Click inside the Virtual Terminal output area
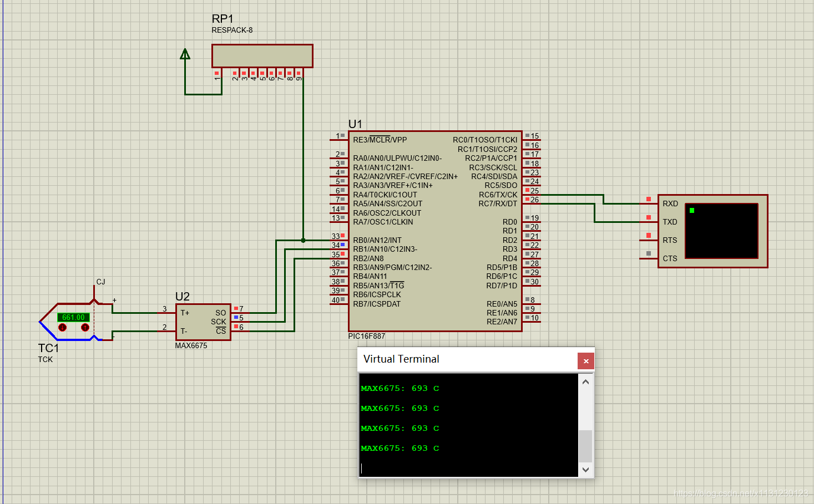 468,425
